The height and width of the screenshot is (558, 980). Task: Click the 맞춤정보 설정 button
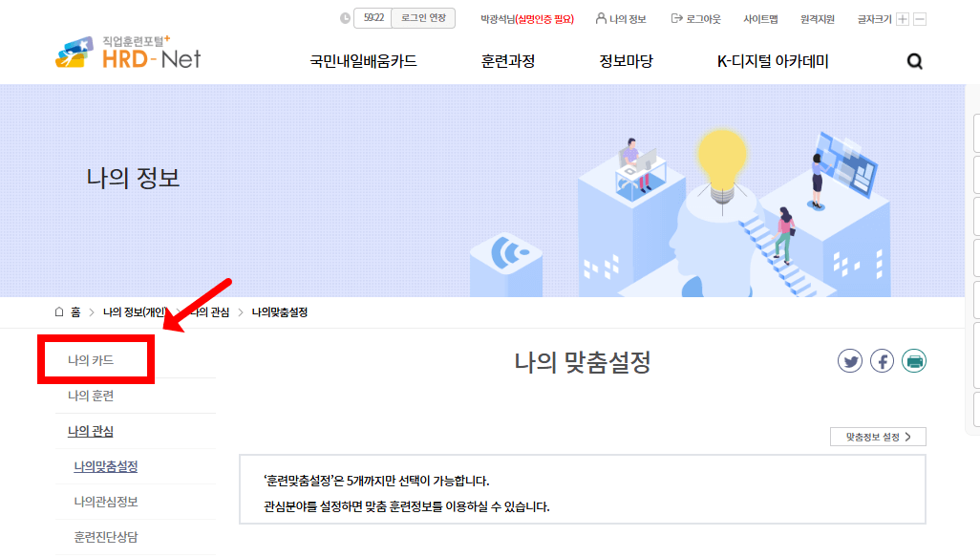pos(878,437)
